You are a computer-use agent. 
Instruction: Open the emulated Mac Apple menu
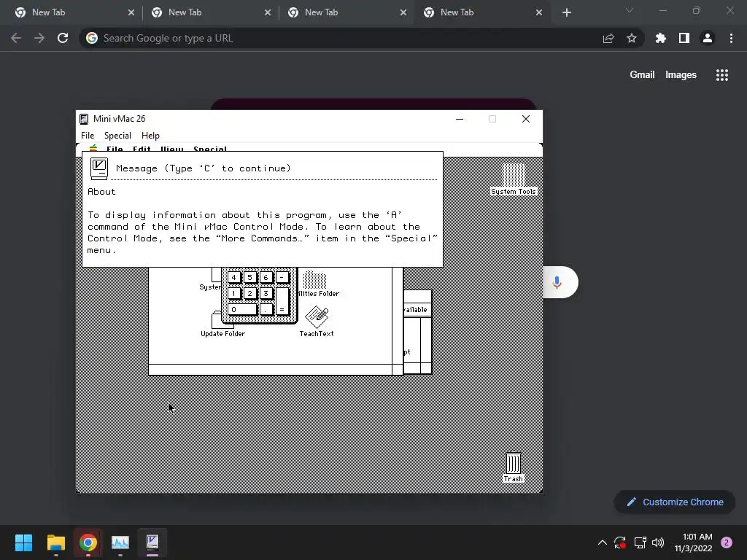(93, 149)
